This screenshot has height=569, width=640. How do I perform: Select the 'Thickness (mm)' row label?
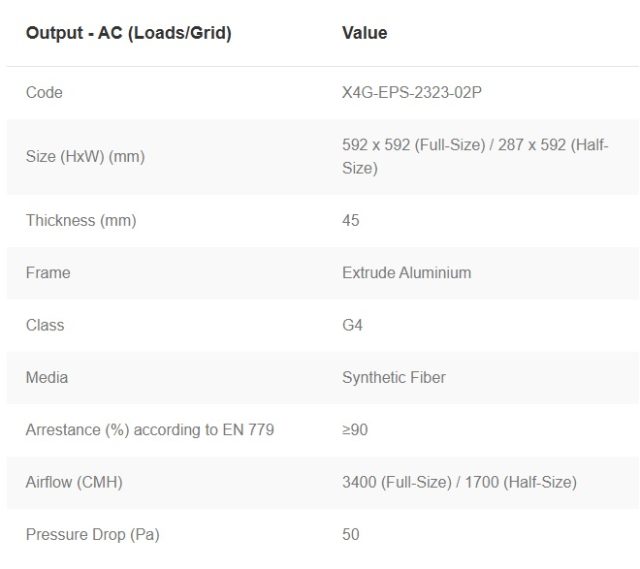click(81, 220)
